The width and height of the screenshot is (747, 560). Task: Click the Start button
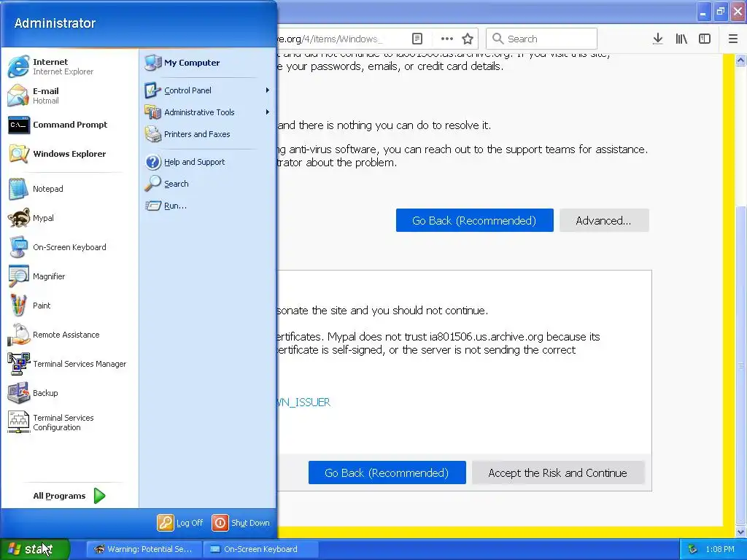[35, 549]
